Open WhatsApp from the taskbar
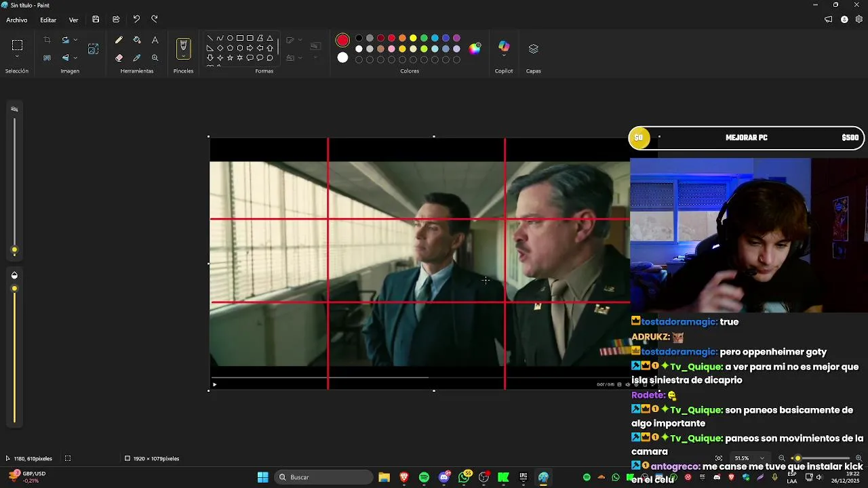This screenshot has width=868, height=488. tap(465, 477)
